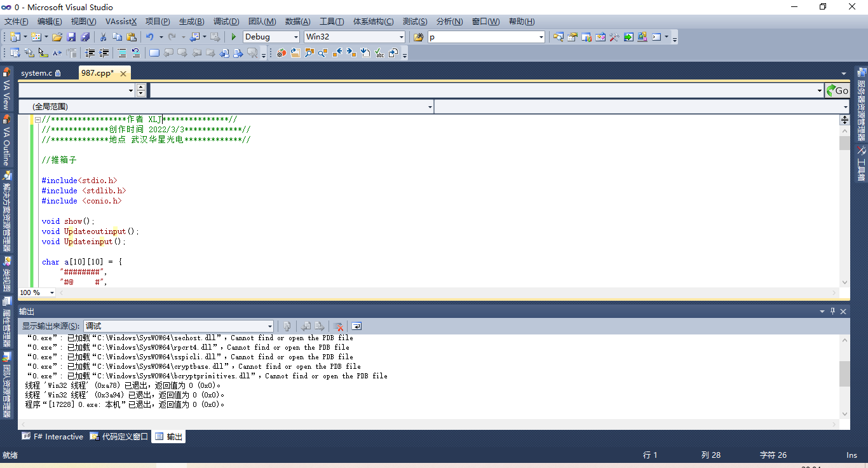The width and height of the screenshot is (868, 468).
Task: Click the Output panel vertical scrollbar thumb
Action: [844, 374]
